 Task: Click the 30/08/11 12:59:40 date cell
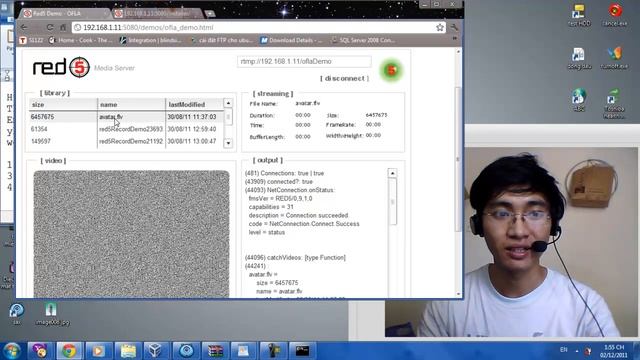point(192,129)
